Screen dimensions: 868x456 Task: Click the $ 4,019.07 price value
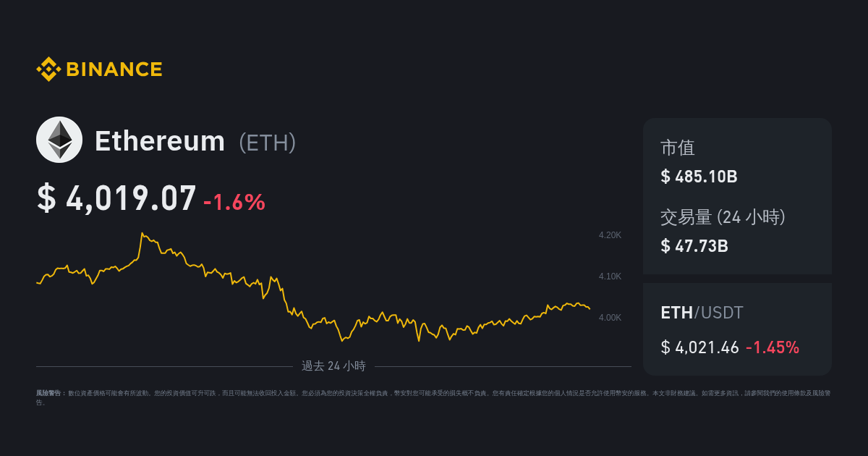116,198
